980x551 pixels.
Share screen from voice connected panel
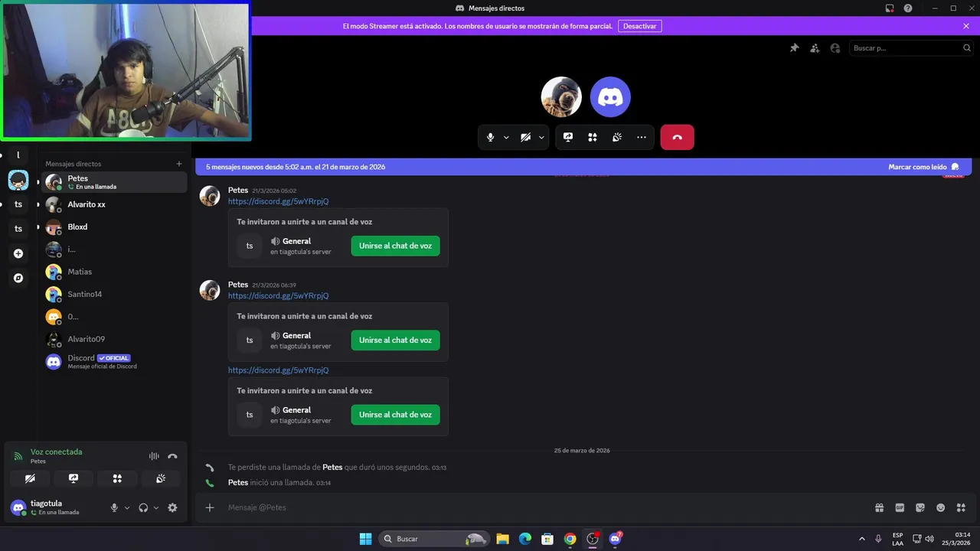click(73, 478)
